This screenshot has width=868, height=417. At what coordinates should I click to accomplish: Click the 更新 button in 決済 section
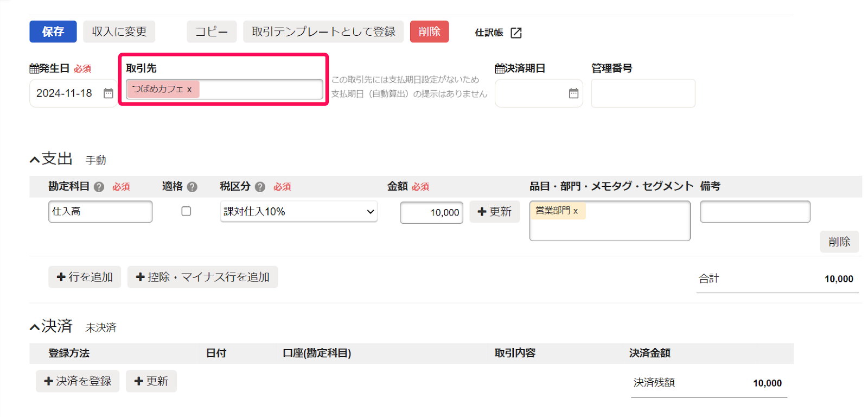click(151, 381)
